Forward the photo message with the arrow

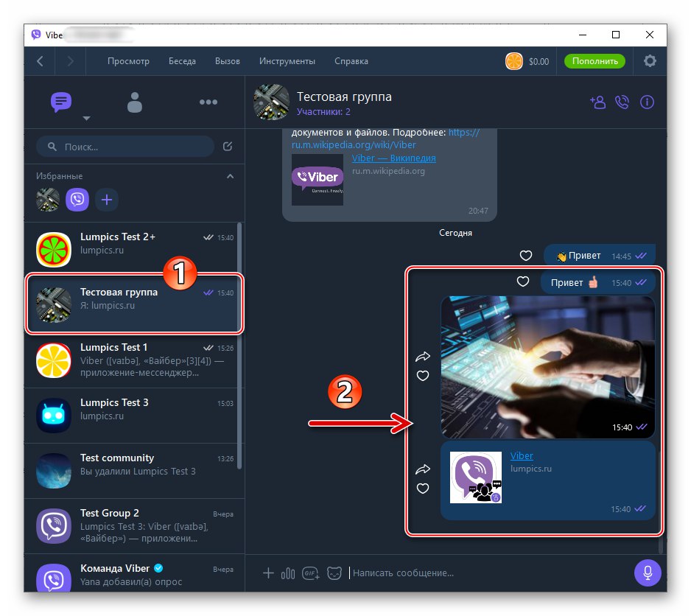pyautogui.click(x=423, y=357)
